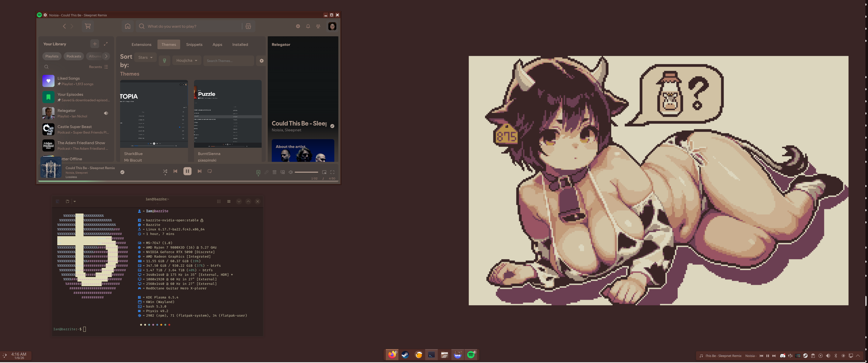Switch to the Snippets tab
Viewport: 868px width, 363px height.
[194, 44]
